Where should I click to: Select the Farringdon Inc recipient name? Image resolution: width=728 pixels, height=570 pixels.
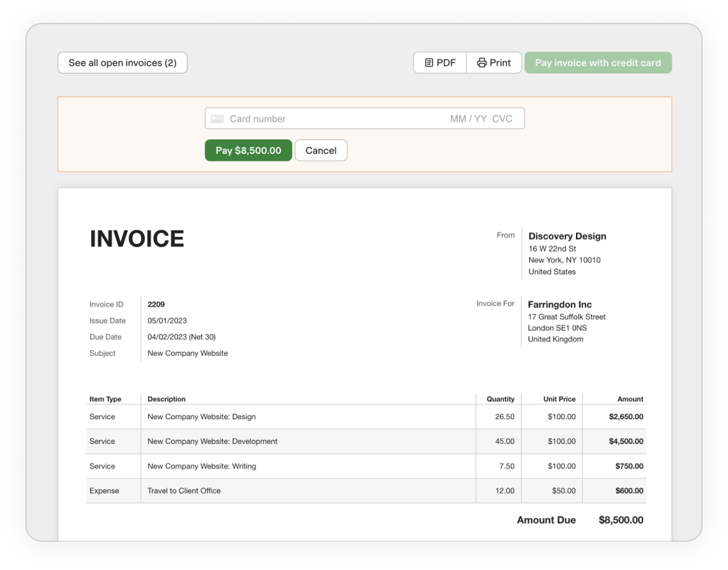(559, 304)
